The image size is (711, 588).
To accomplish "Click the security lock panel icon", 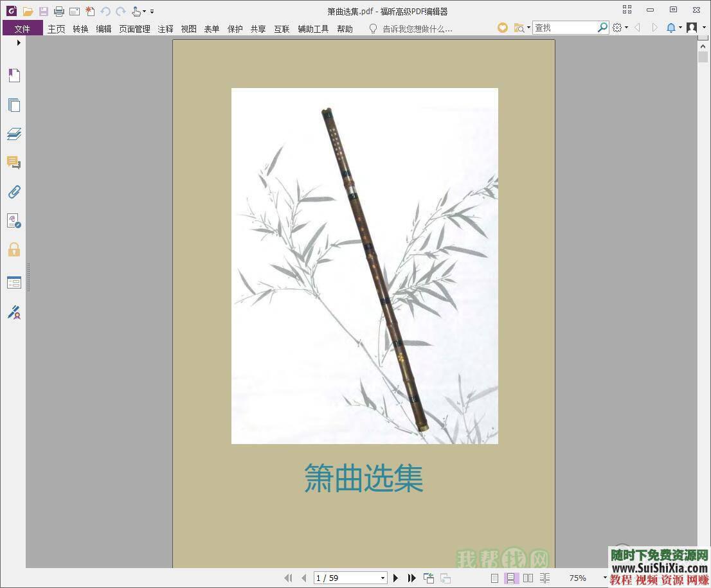I will 14,249.
